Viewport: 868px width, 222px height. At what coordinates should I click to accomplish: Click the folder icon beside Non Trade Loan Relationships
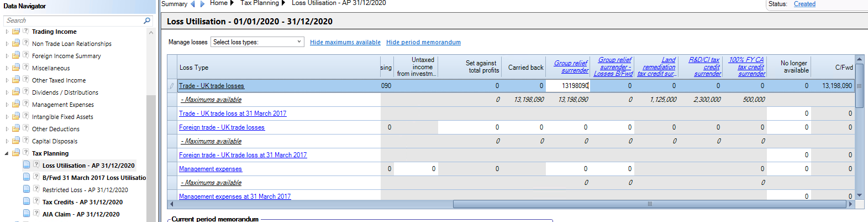pos(16,43)
